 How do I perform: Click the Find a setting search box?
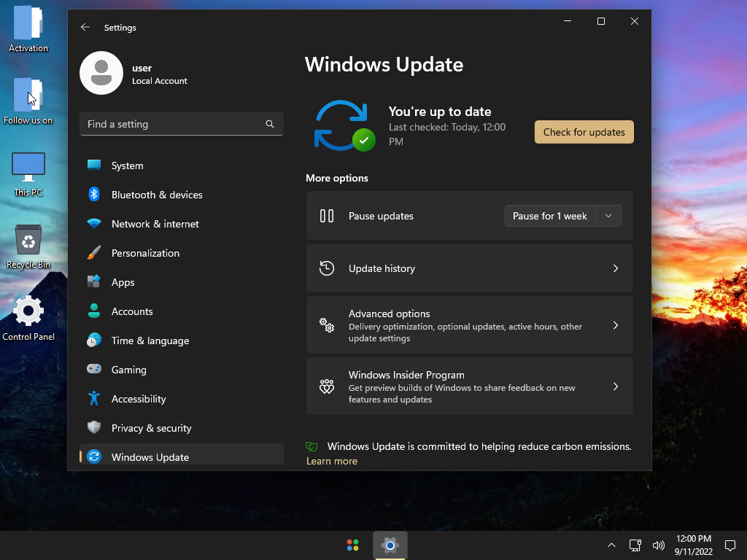(x=182, y=124)
